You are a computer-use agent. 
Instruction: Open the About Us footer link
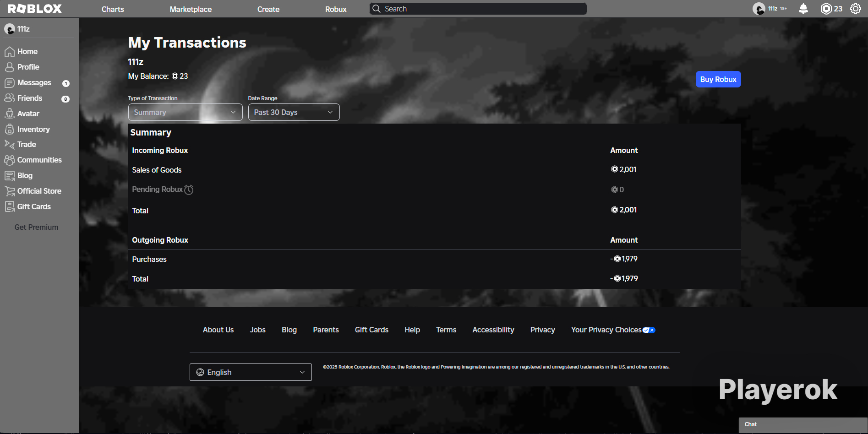pyautogui.click(x=218, y=330)
